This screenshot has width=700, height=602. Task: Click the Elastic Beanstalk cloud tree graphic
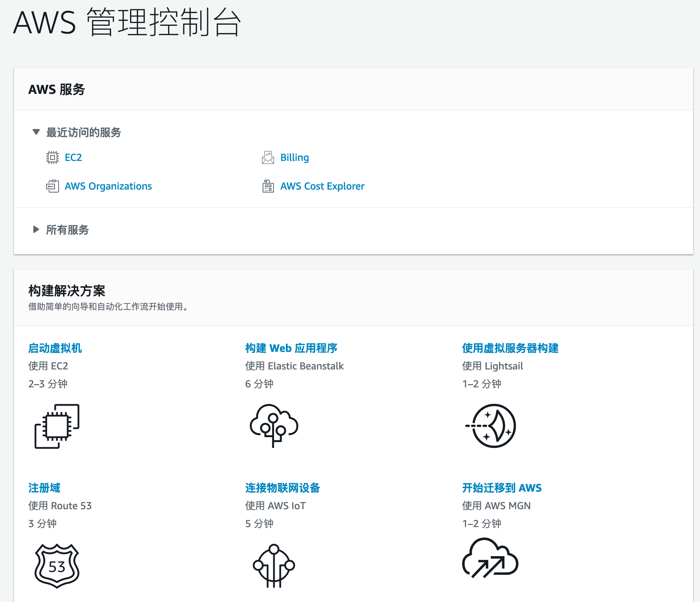tap(274, 426)
